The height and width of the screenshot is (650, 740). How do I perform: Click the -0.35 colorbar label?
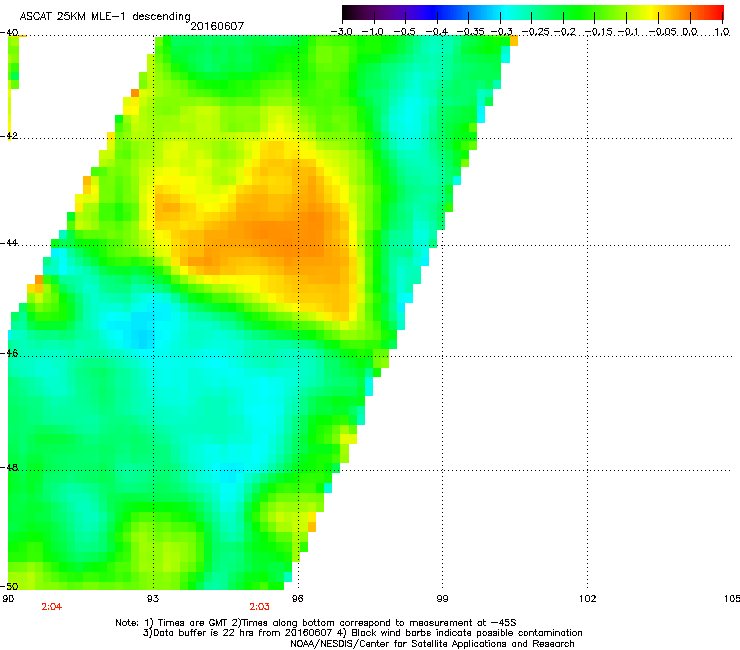tap(471, 32)
